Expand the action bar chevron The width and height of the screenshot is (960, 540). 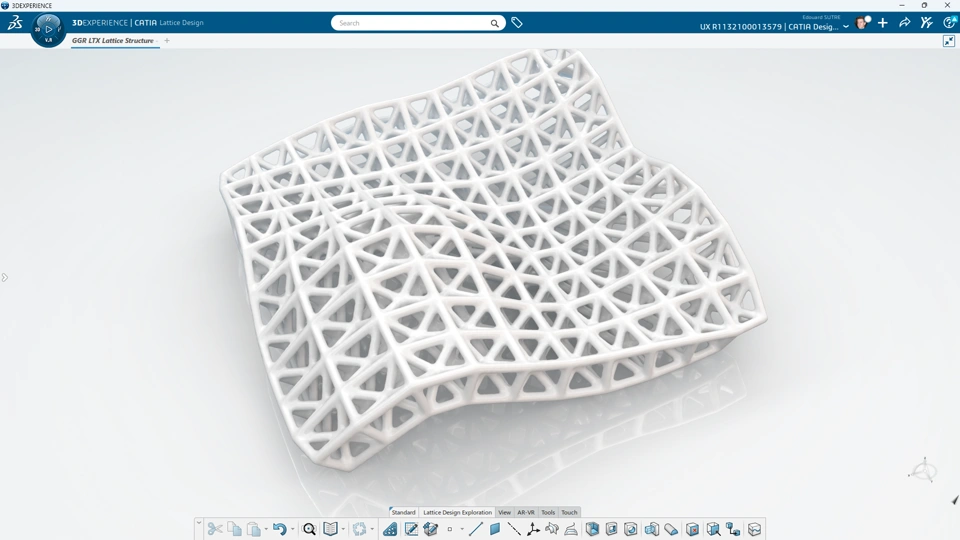(198, 523)
